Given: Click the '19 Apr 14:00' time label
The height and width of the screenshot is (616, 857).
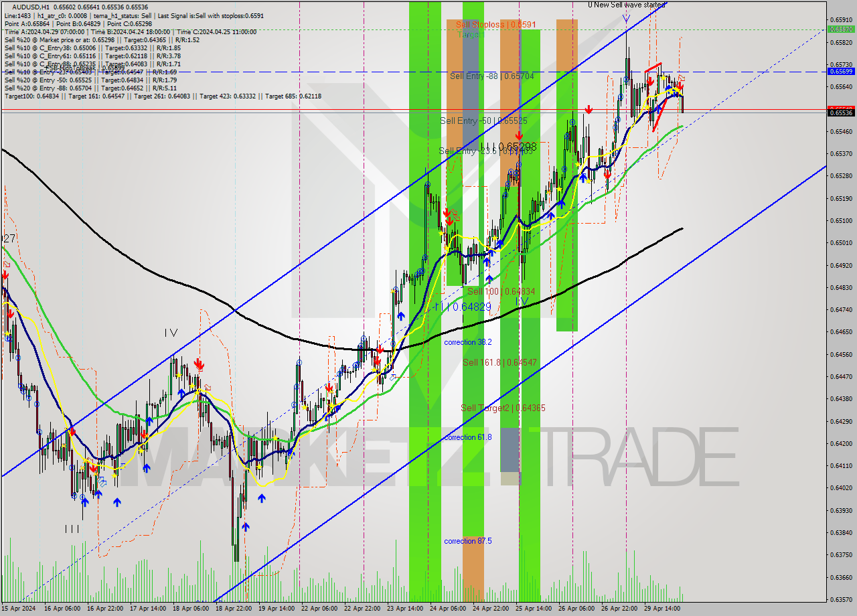Looking at the screenshot, I should [277, 609].
